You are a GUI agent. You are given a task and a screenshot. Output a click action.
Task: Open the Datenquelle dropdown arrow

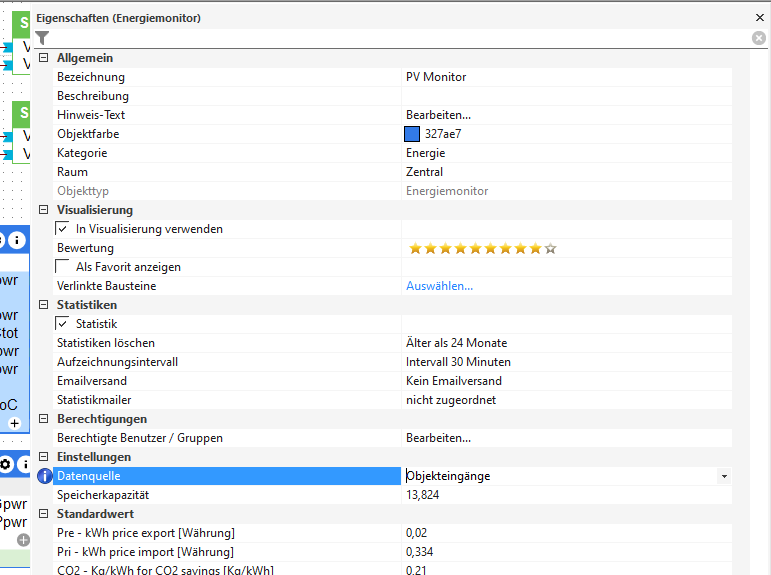(x=724, y=477)
